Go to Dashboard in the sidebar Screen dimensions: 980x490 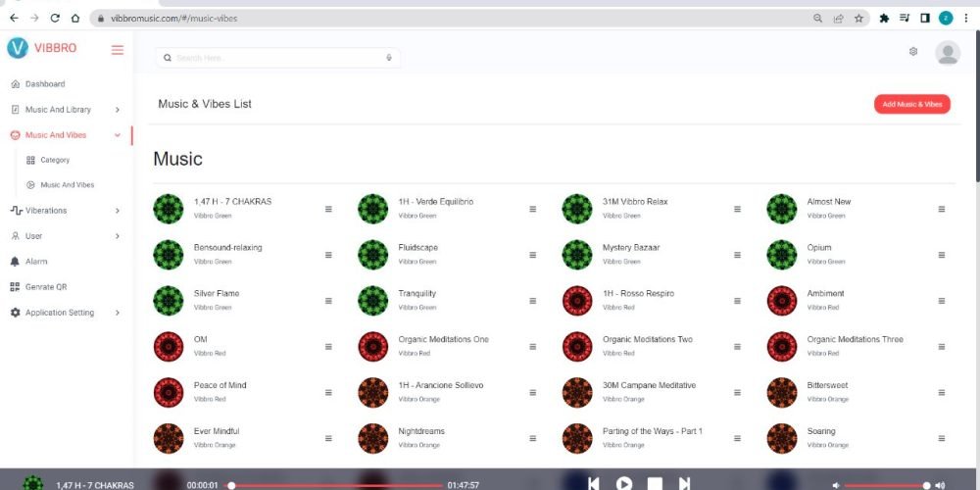pos(45,84)
